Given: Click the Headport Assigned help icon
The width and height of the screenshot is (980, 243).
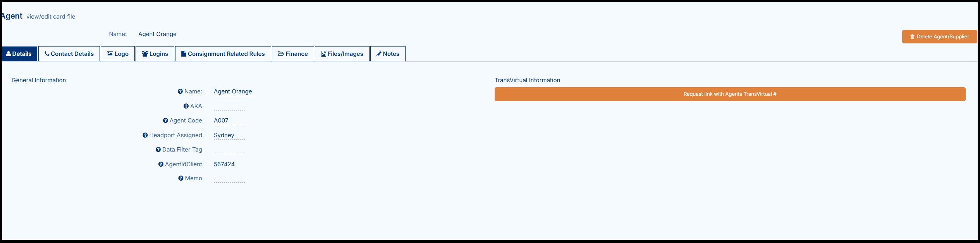Looking at the screenshot, I should 145,135.
